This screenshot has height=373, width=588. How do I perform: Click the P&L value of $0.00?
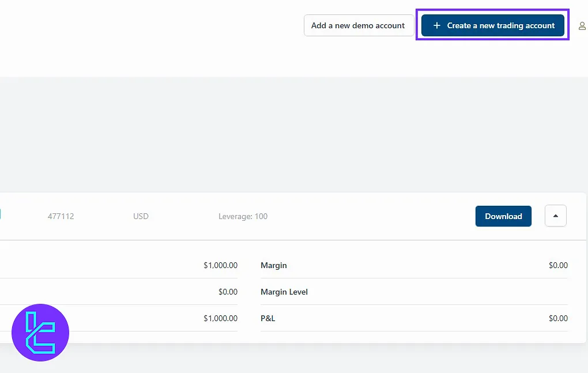557,318
